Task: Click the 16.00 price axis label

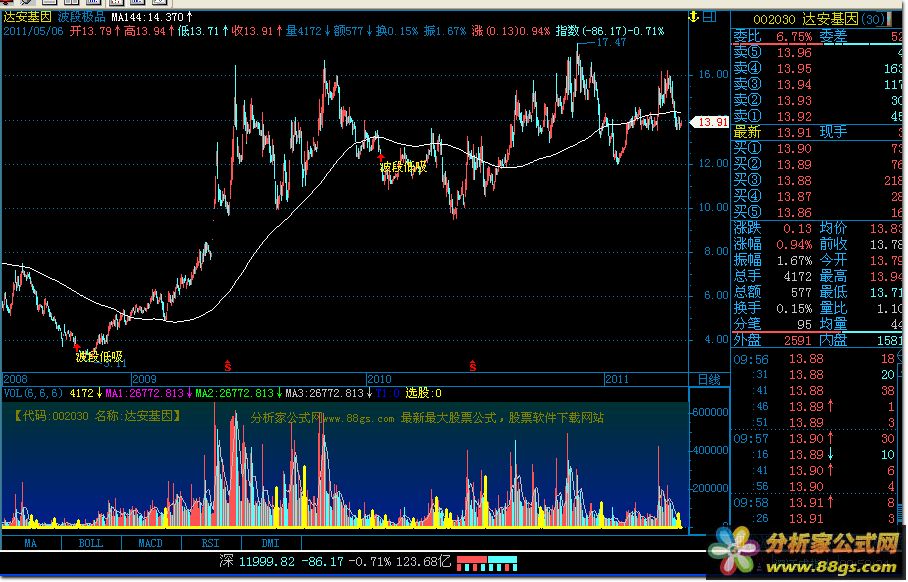Action: pos(713,74)
